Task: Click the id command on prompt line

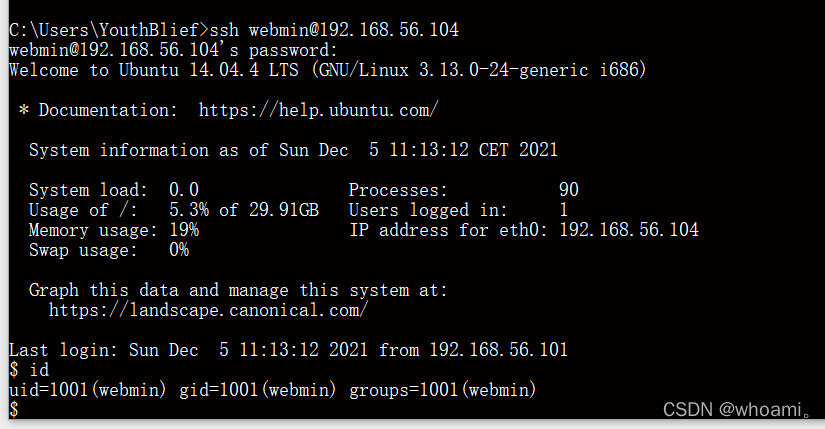Action: coord(39,370)
